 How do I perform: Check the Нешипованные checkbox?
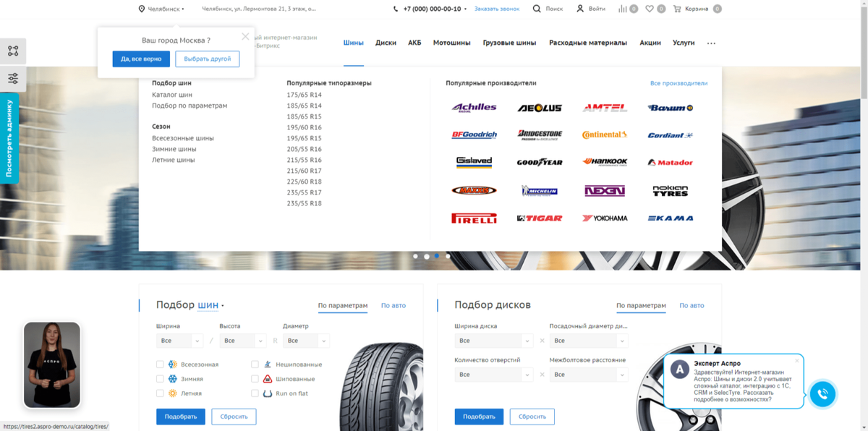coord(255,364)
